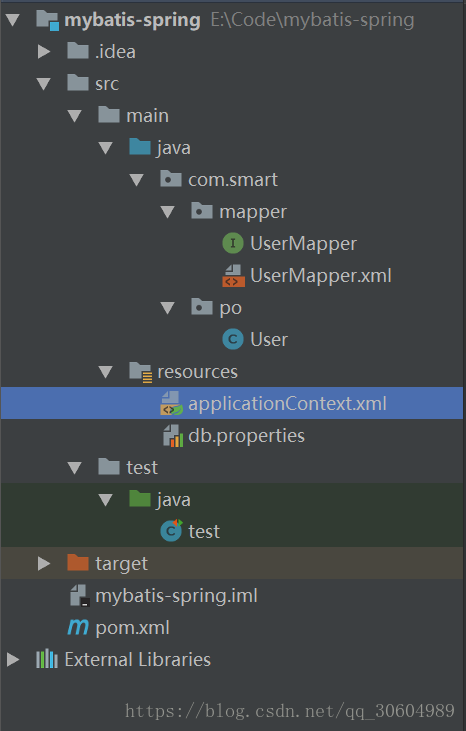
Task: Open the UserMapper interface
Action: point(303,244)
